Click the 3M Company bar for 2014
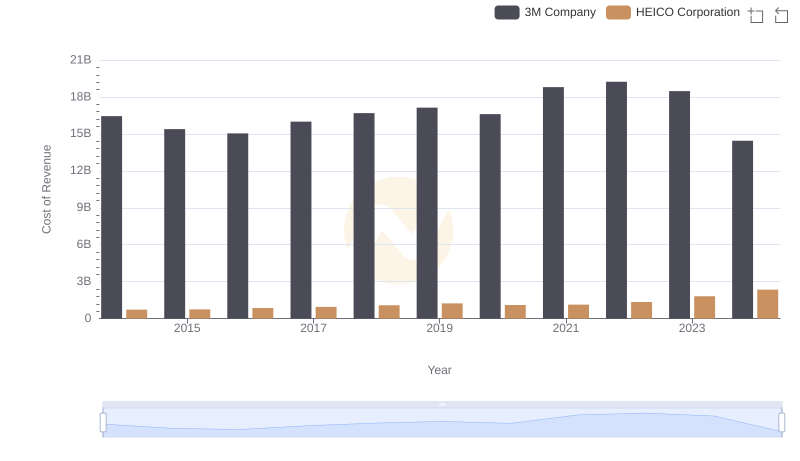 [x=112, y=217]
